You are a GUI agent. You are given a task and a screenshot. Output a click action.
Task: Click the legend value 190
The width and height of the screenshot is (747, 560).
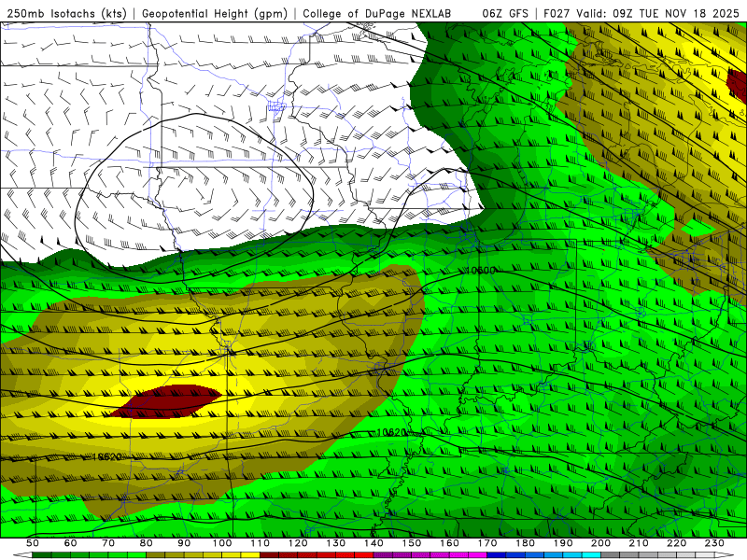click(563, 543)
